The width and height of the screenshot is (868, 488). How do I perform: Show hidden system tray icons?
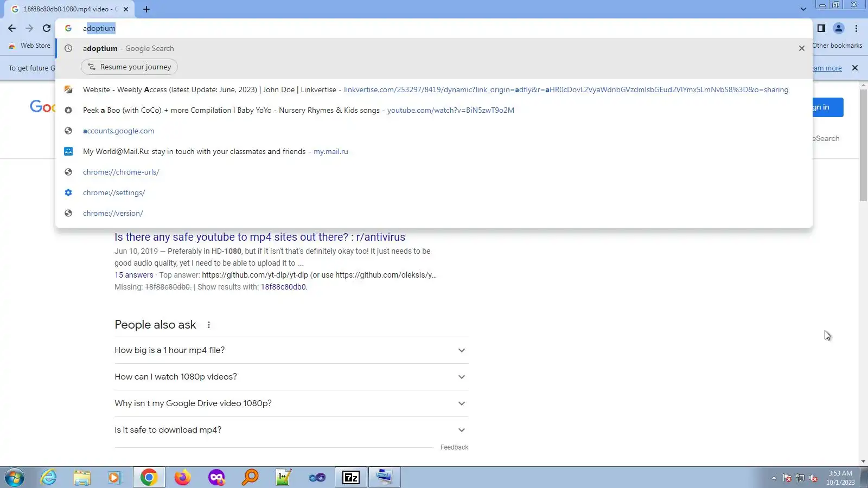click(774, 478)
